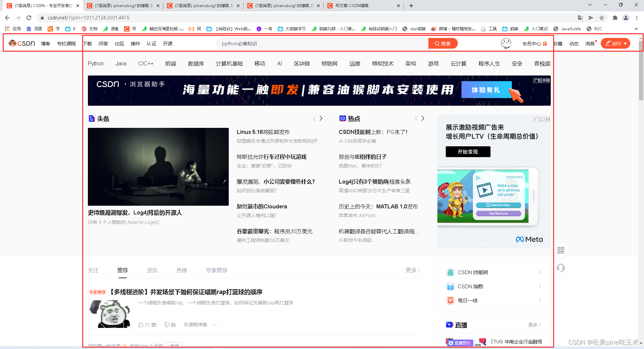Close the browser assistant banner ad
This screenshot has width=644, height=349.
coord(546,81)
